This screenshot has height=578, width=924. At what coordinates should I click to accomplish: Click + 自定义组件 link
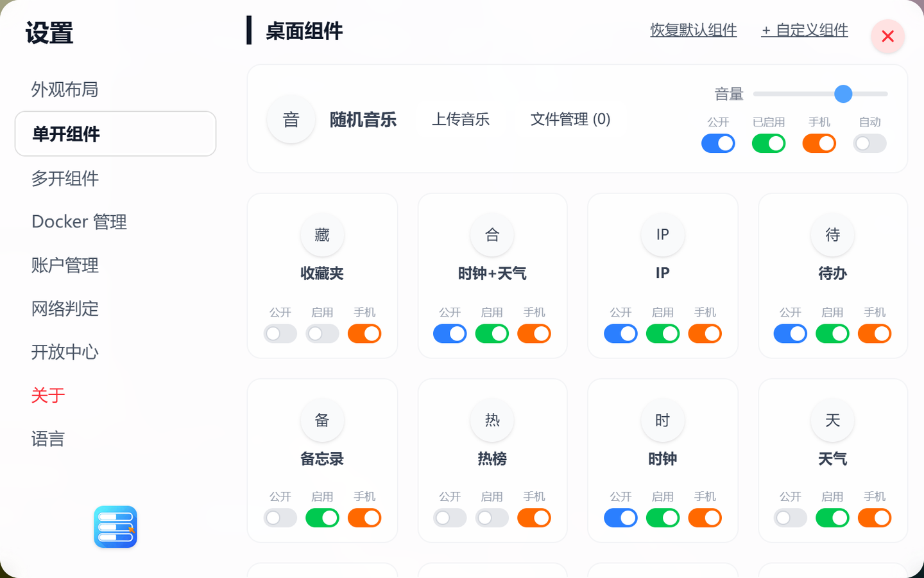[805, 30]
